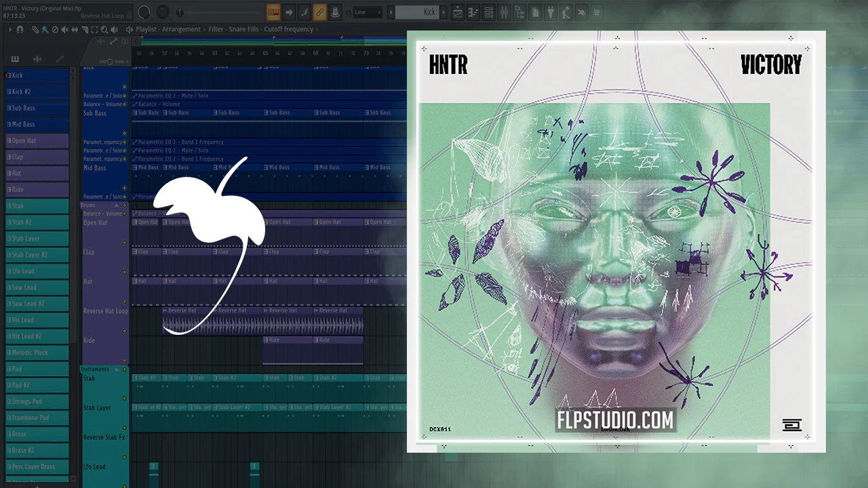Select the zoom tool in playlist toolbar
The height and width of the screenshot is (488, 868).
click(x=104, y=30)
